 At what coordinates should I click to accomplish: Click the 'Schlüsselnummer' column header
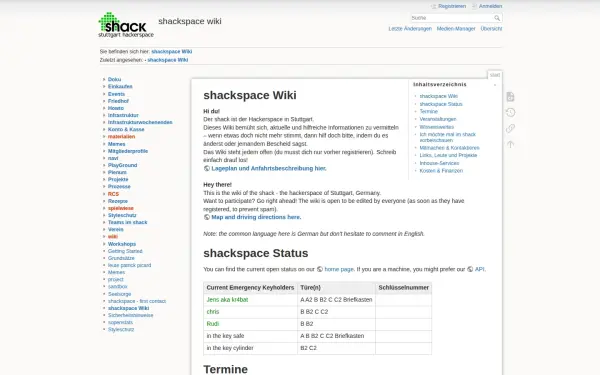click(x=404, y=288)
